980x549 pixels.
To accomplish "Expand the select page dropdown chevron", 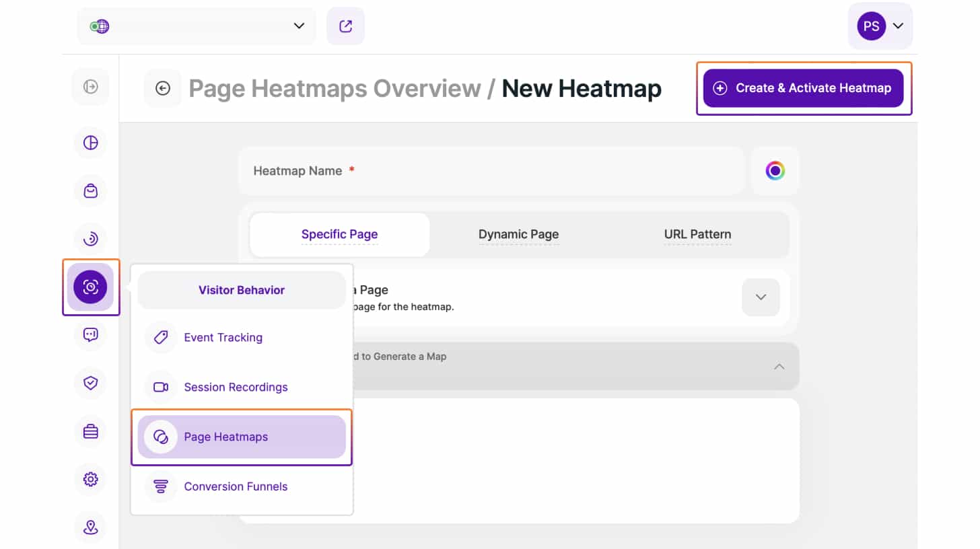I will pyautogui.click(x=761, y=297).
